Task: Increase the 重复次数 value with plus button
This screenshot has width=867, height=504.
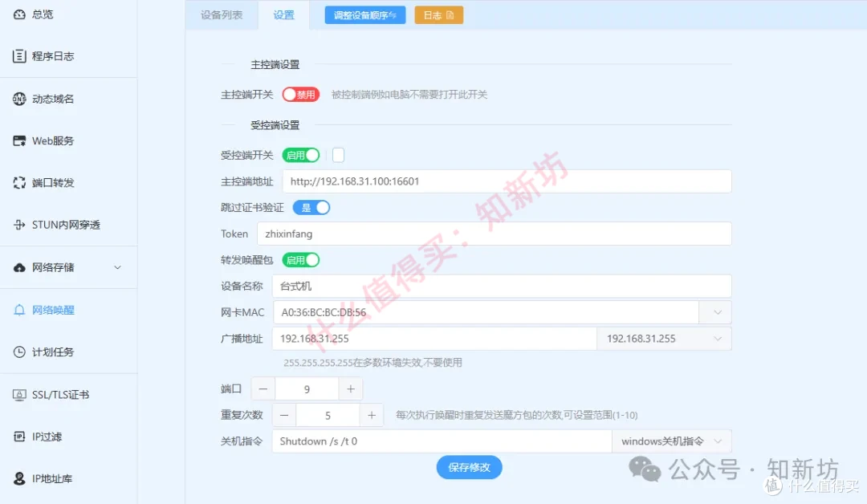Action: coord(372,415)
